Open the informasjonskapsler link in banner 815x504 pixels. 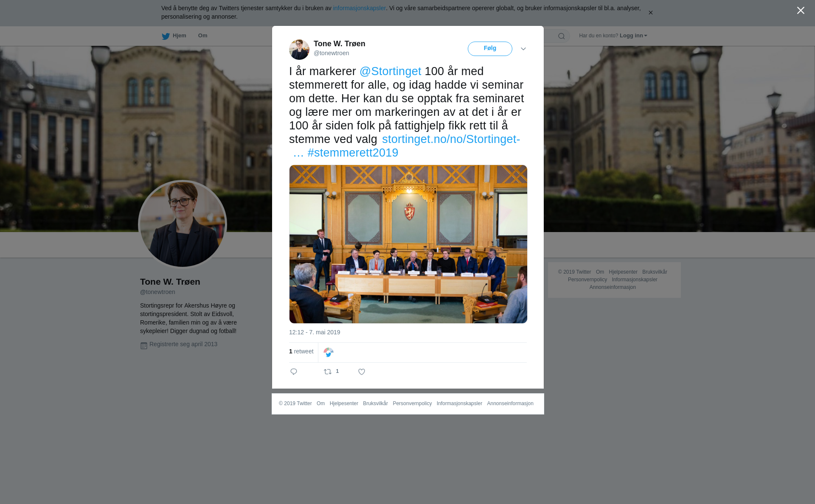(x=359, y=8)
